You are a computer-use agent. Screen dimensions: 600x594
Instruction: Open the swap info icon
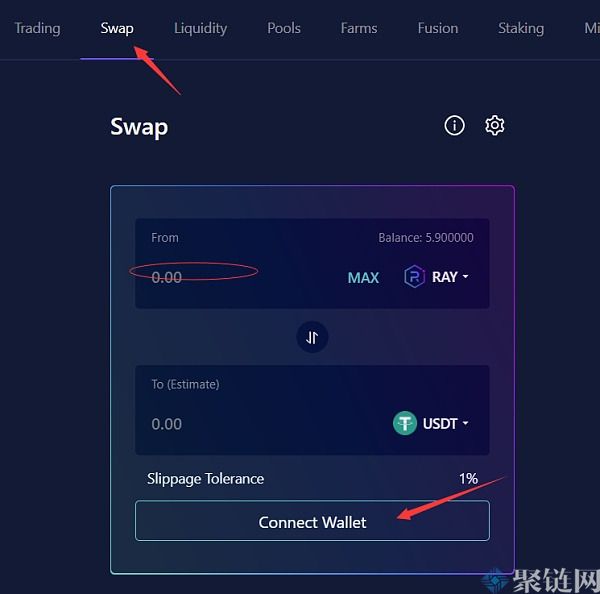click(454, 125)
